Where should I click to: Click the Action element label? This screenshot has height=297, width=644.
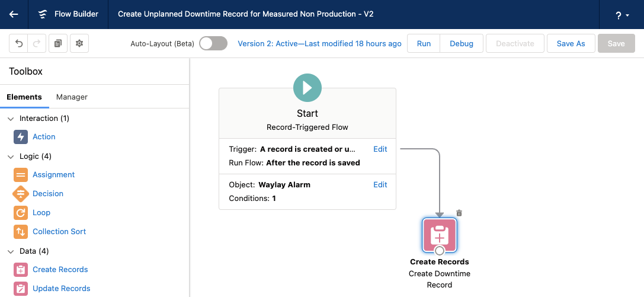pyautogui.click(x=44, y=137)
